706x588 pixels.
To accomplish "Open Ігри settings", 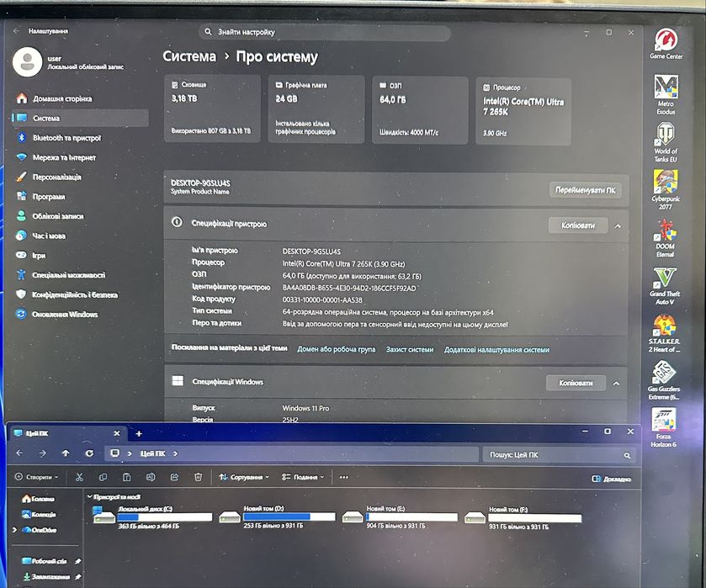I will pos(80,255).
